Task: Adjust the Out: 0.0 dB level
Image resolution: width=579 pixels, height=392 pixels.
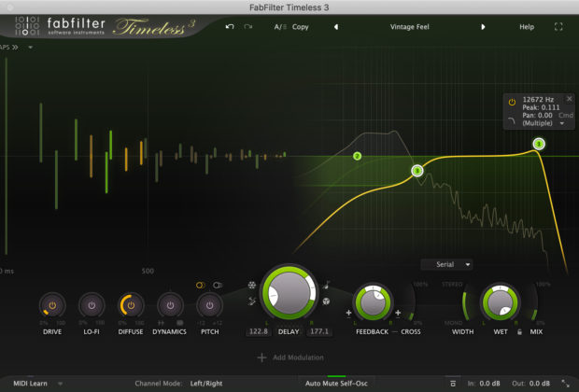Action: (x=531, y=384)
